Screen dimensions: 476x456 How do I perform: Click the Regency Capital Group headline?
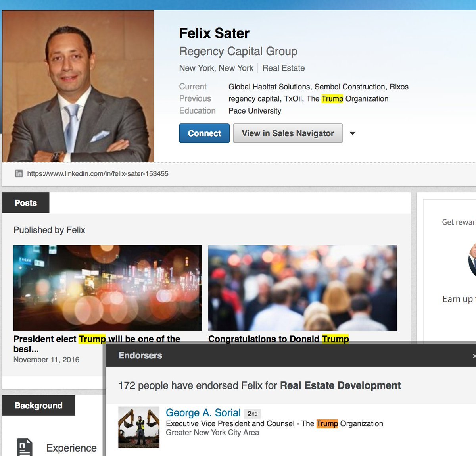[238, 51]
